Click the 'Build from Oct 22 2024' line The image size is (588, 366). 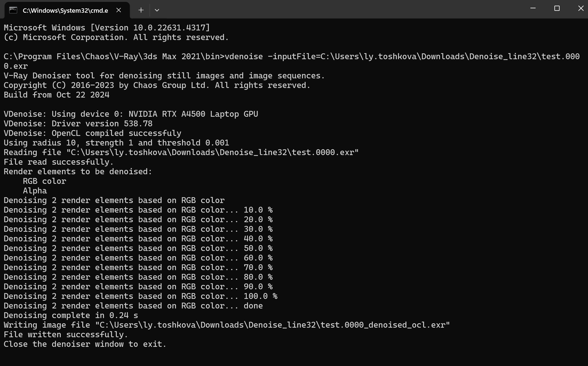[57, 95]
